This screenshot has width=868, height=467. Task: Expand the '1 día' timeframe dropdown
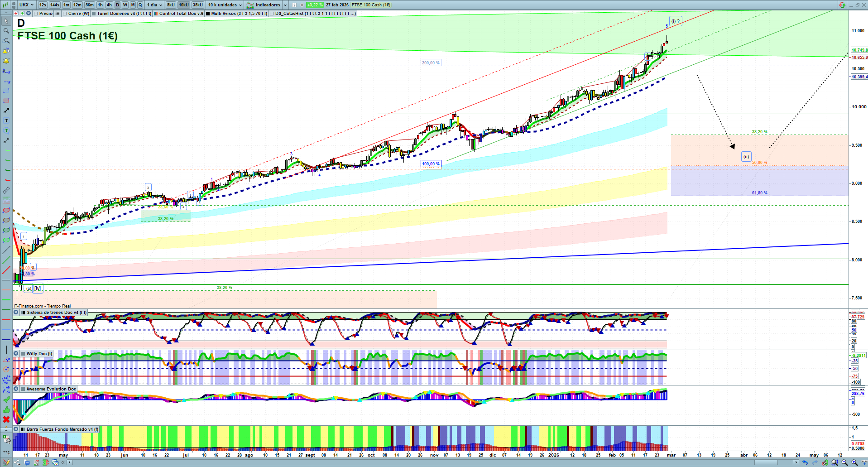point(154,5)
